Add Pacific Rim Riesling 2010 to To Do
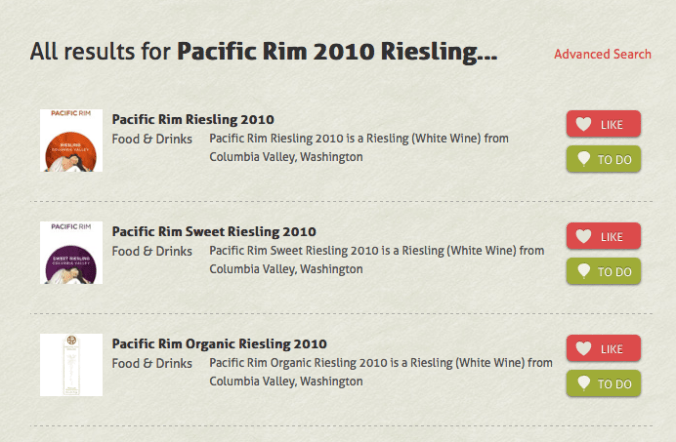The width and height of the screenshot is (676, 442). pyautogui.click(x=603, y=159)
